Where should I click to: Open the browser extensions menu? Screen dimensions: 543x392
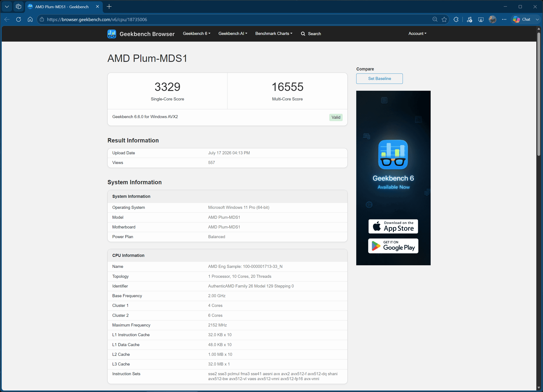click(x=456, y=19)
